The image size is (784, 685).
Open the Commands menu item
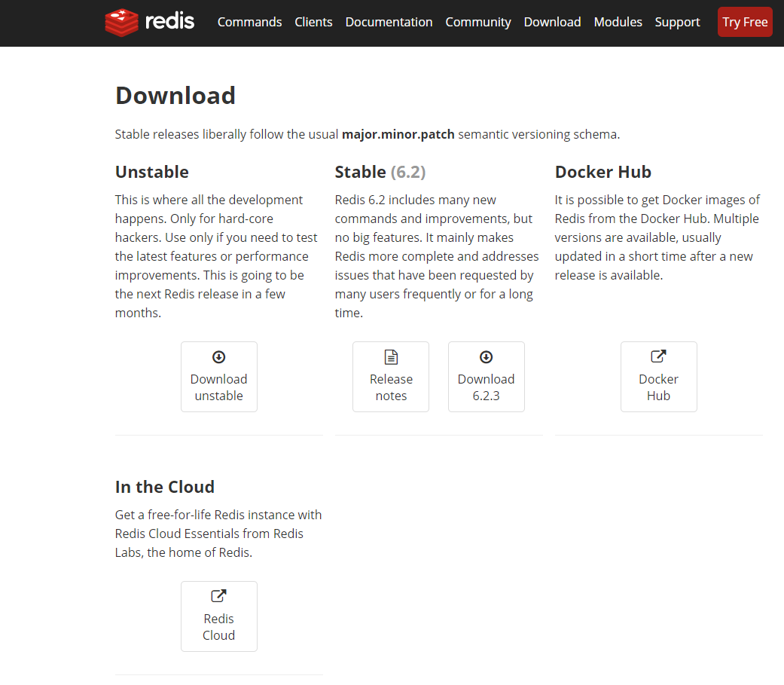pos(249,22)
